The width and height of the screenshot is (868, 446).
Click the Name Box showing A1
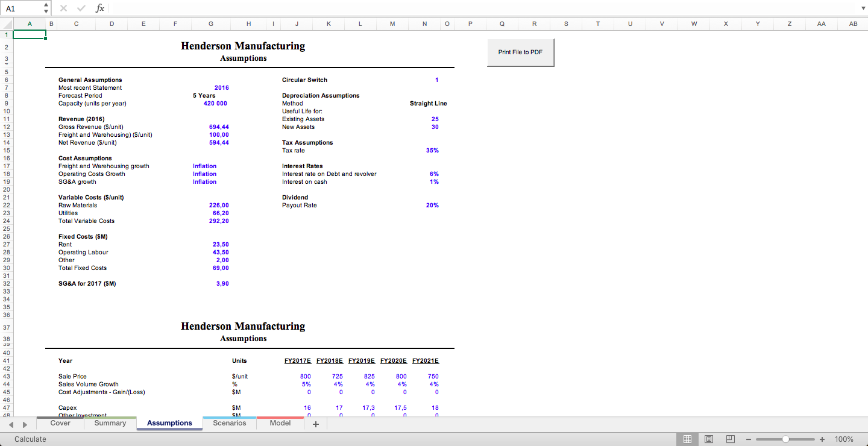(x=22, y=8)
